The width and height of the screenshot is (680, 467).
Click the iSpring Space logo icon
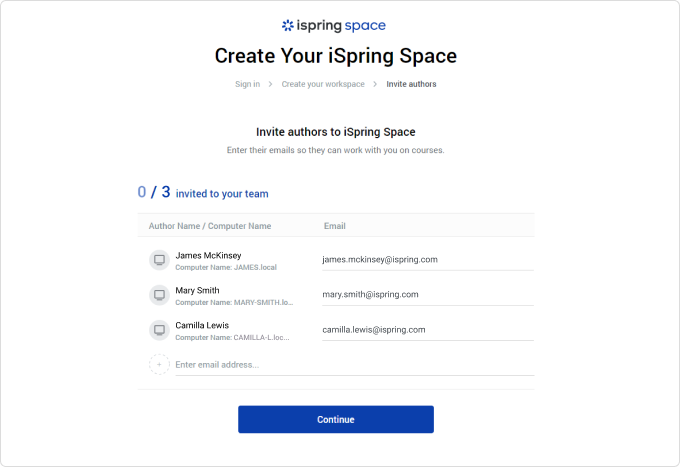[288, 26]
